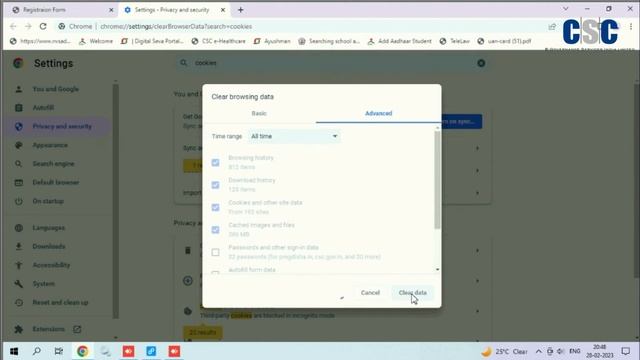
Task: Click the You and Google person icon
Action: coord(18,89)
